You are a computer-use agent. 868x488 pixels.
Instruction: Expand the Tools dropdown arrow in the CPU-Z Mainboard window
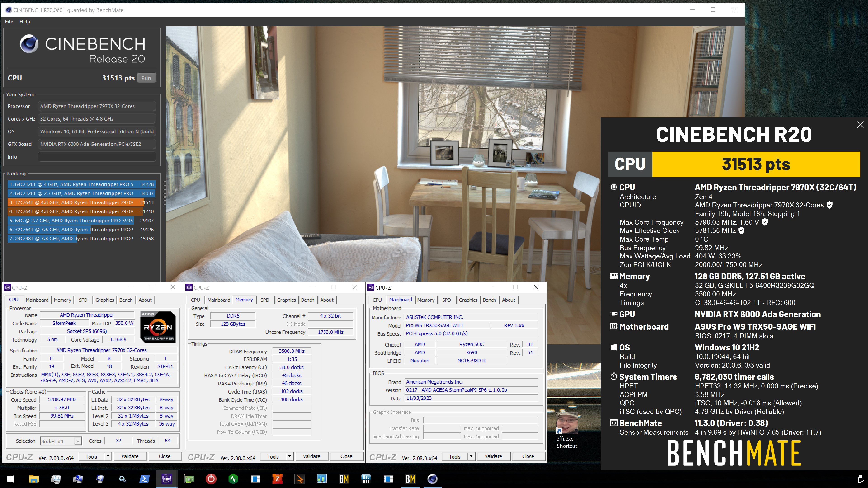(x=471, y=456)
